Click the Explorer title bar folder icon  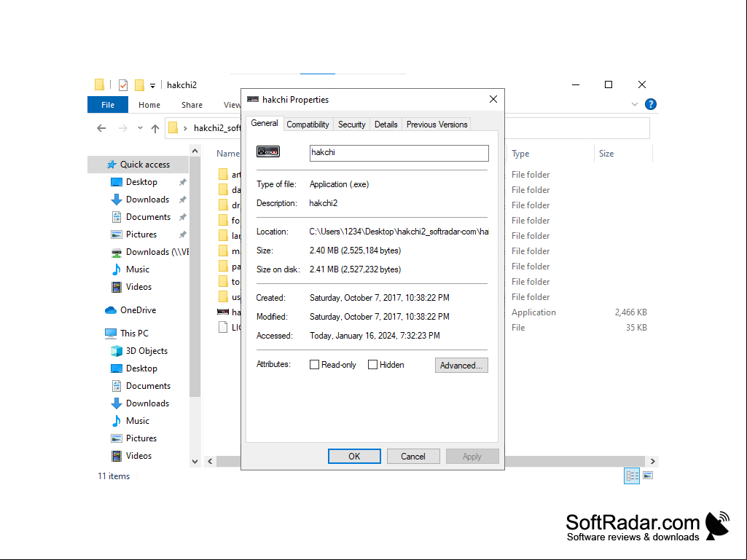tap(99, 84)
